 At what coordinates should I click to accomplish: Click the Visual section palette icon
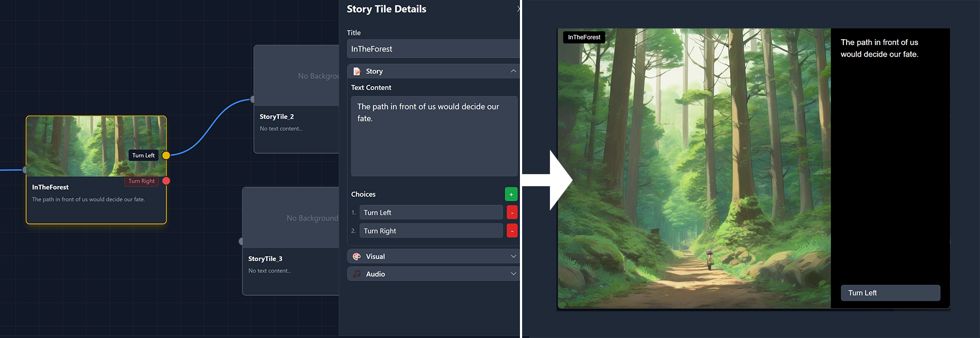point(357,256)
